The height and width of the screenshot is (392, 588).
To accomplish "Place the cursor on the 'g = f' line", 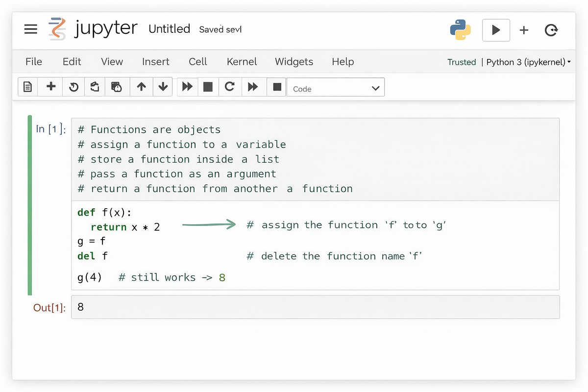I will click(92, 241).
